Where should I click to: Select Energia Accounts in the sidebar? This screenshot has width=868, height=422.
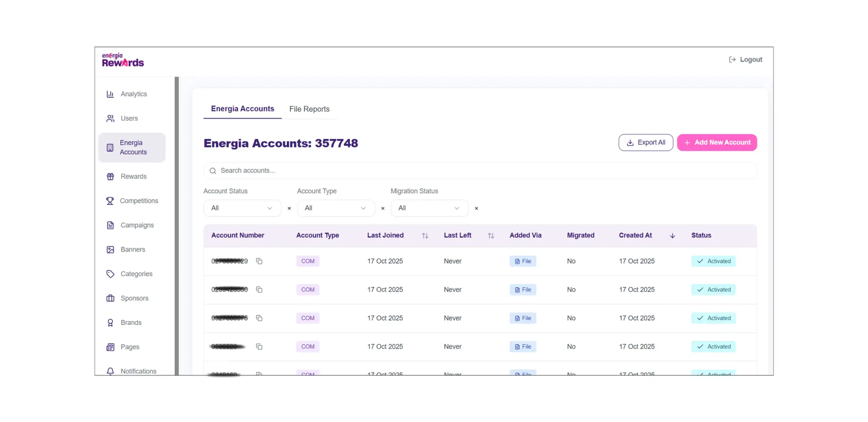132,147
